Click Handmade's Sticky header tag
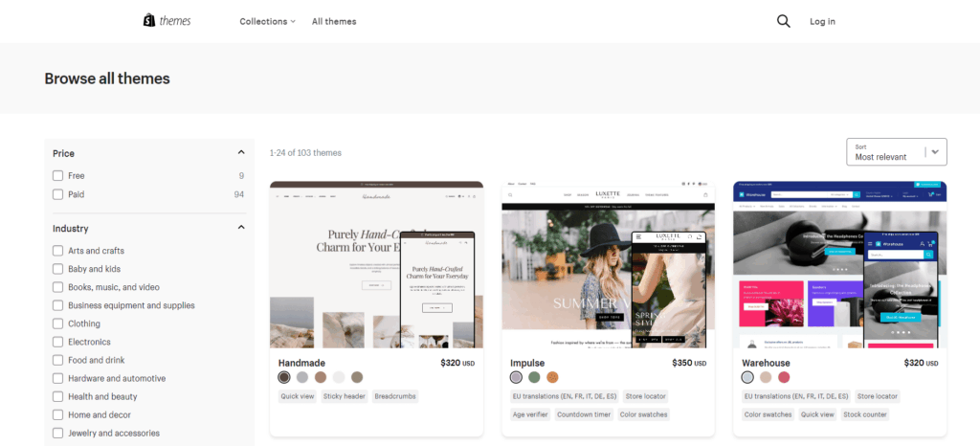This screenshot has height=446, width=980. tap(345, 396)
